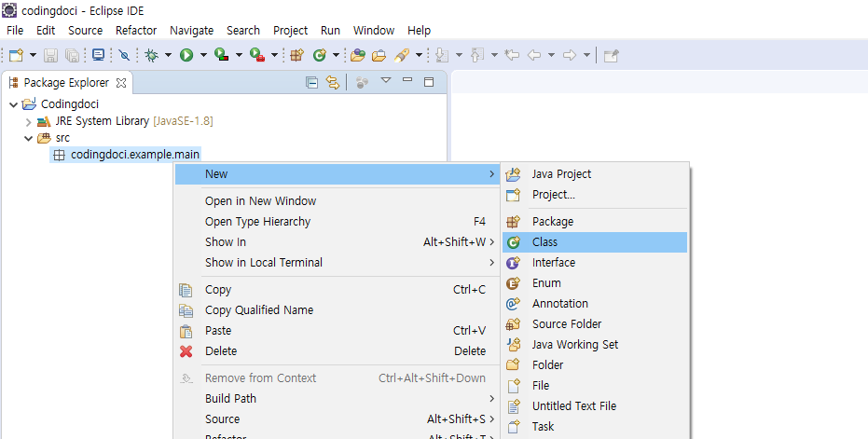Image resolution: width=868 pixels, height=439 pixels.
Task: Open the Search toolbar dropdown arrow
Action: (419, 55)
